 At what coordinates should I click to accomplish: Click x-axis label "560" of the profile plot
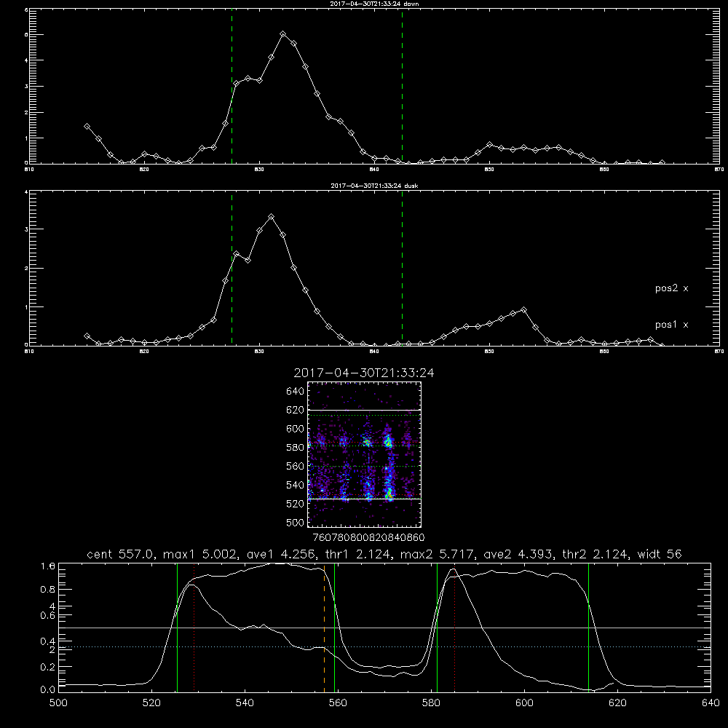coord(338,703)
